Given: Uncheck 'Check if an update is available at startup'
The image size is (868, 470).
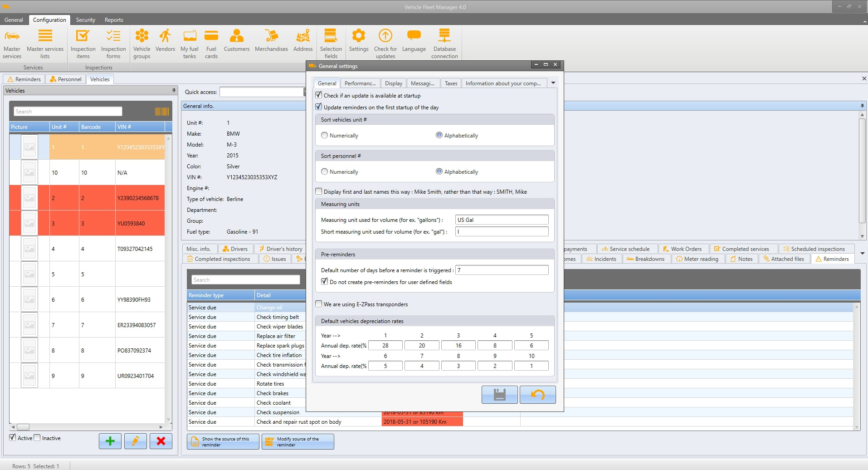Looking at the screenshot, I should tap(319, 95).
